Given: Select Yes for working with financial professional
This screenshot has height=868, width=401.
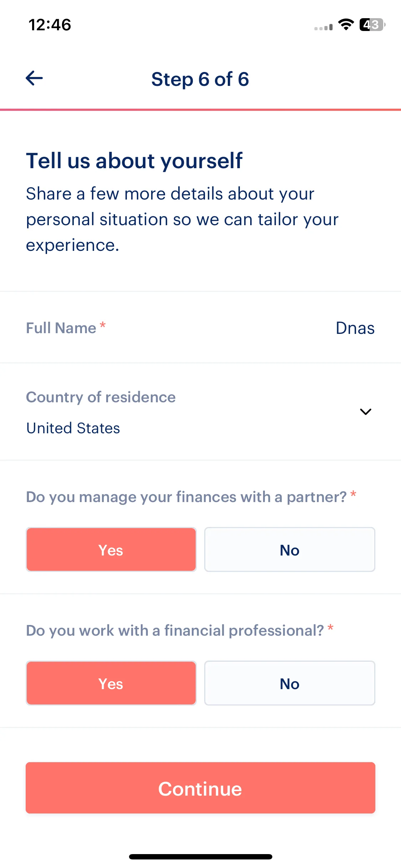Looking at the screenshot, I should point(111,683).
